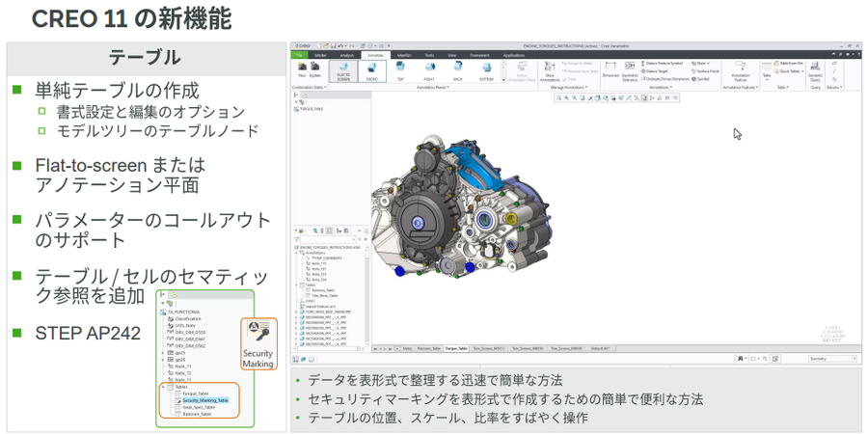The image size is (868, 434).
Task: Click the Semantic Query icon
Action: [x=815, y=71]
